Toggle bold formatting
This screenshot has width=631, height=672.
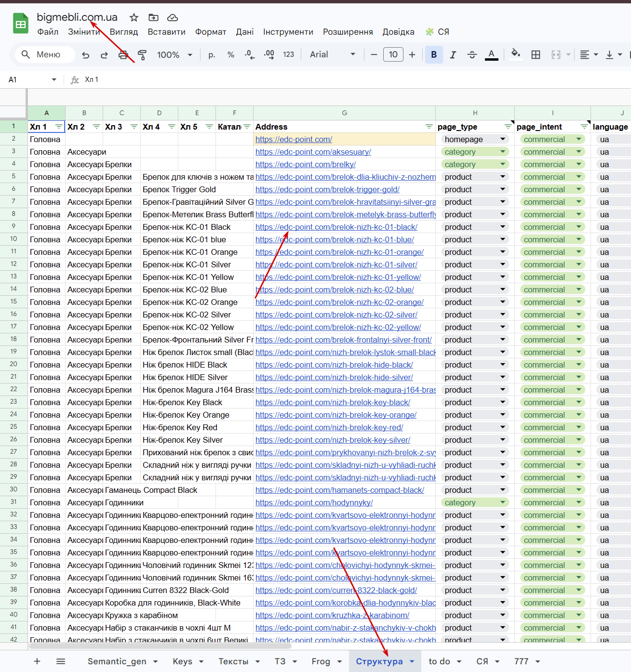coord(434,55)
